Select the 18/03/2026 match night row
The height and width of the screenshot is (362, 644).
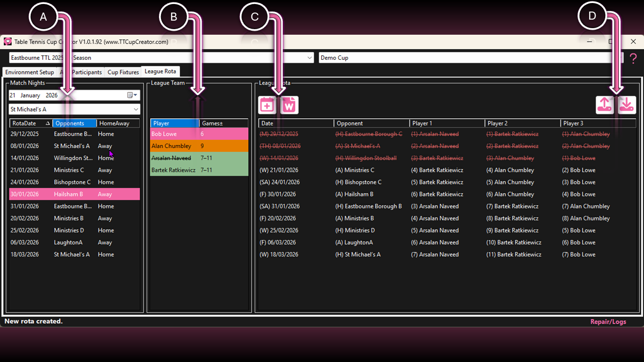(x=74, y=254)
